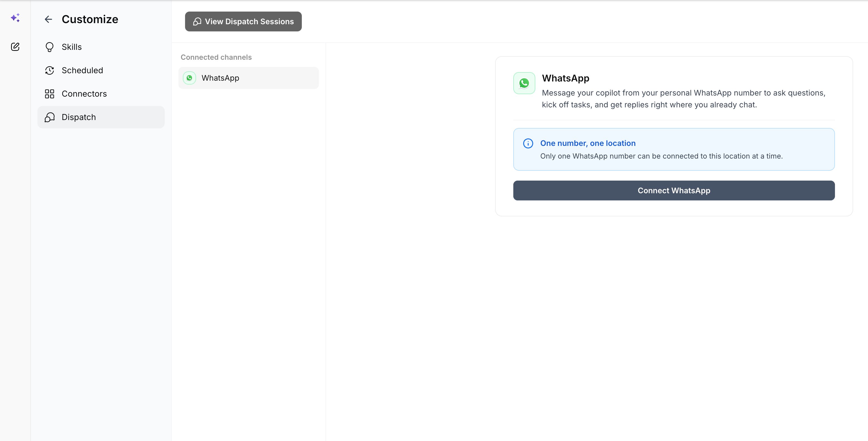The height and width of the screenshot is (441, 868).
Task: Open the Scheduled section
Action: pyautogui.click(x=101, y=70)
